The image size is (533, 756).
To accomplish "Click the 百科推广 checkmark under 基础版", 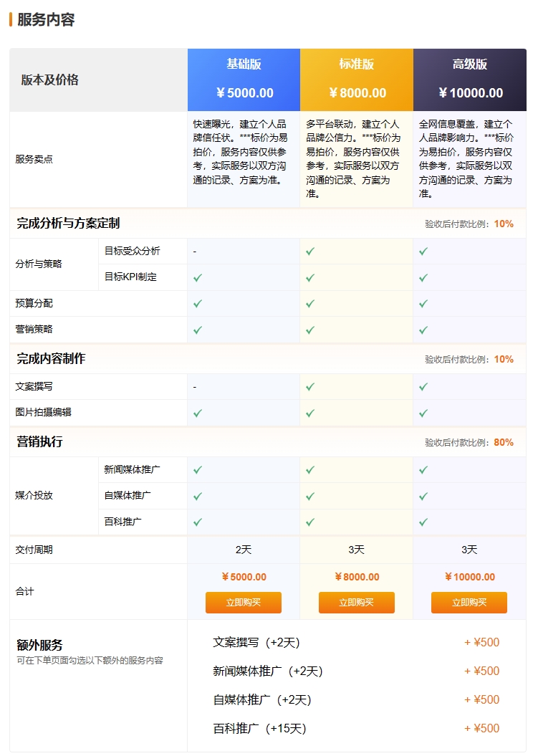I will tap(196, 522).
